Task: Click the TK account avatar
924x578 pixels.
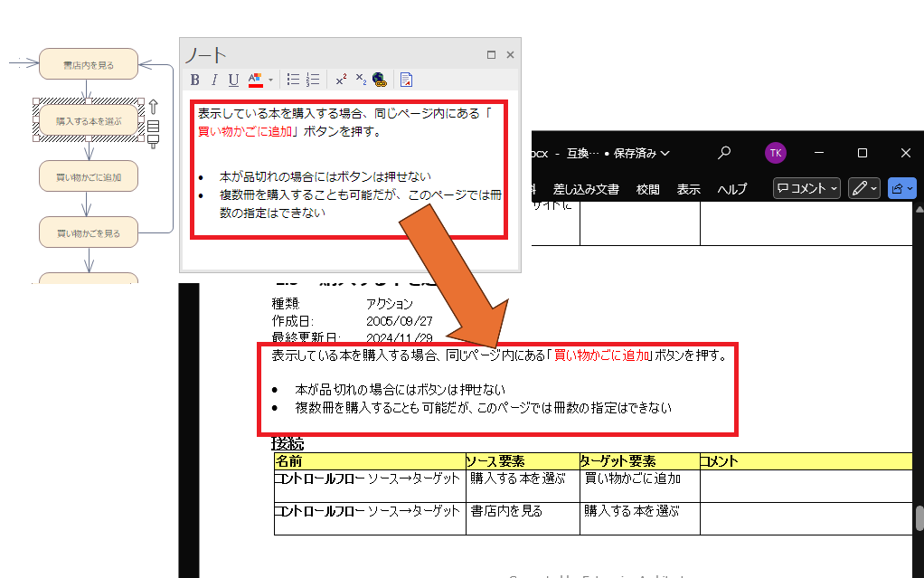Action: tap(775, 153)
